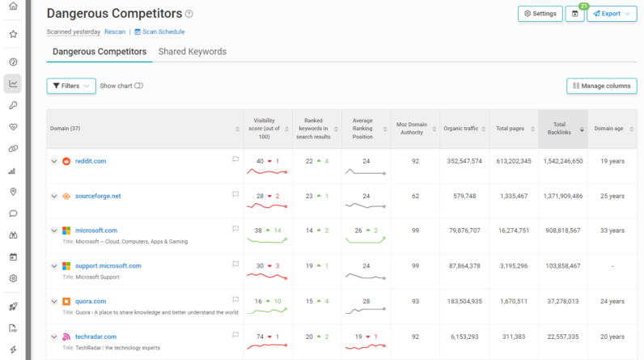
Task: Open quora.com domain link
Action: tap(91, 301)
